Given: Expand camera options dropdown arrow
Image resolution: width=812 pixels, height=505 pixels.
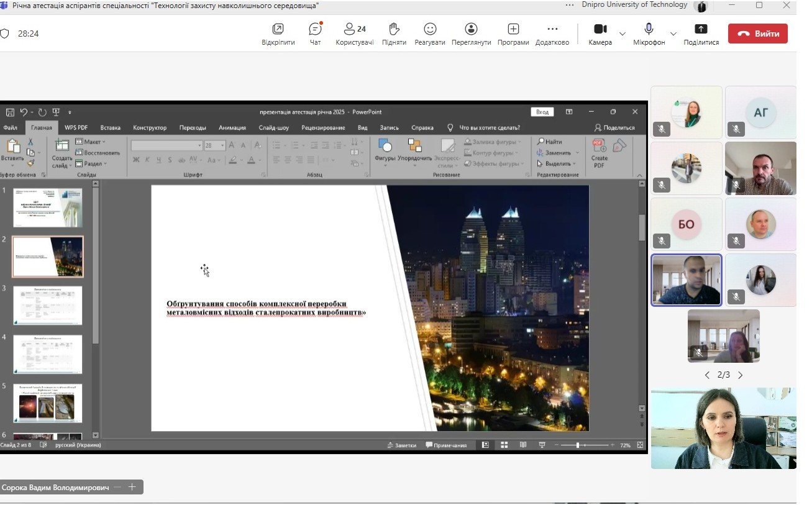Looking at the screenshot, I should pos(623,34).
